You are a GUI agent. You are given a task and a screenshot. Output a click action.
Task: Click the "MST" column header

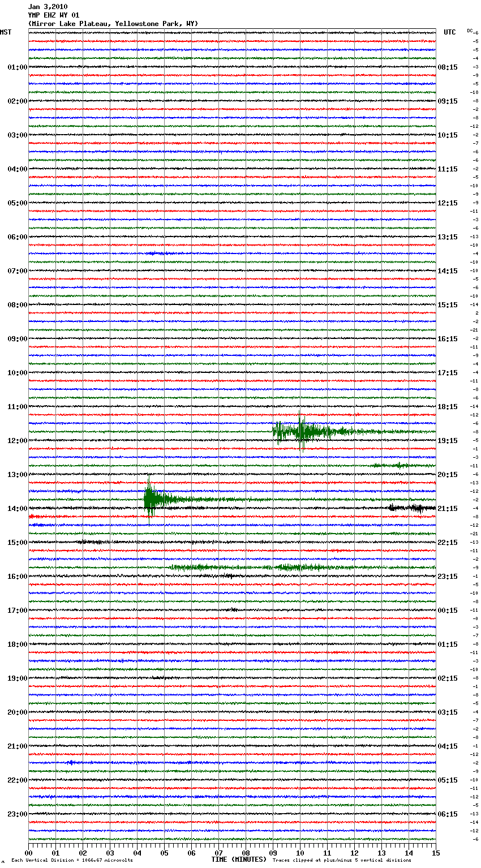[x=6, y=32]
